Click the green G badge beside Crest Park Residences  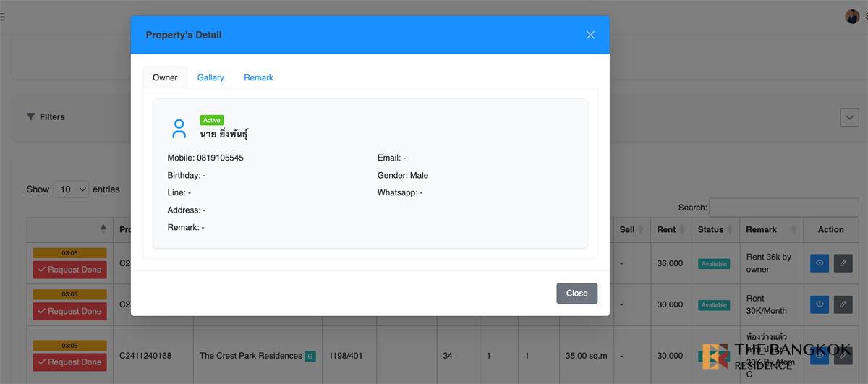[x=310, y=356]
